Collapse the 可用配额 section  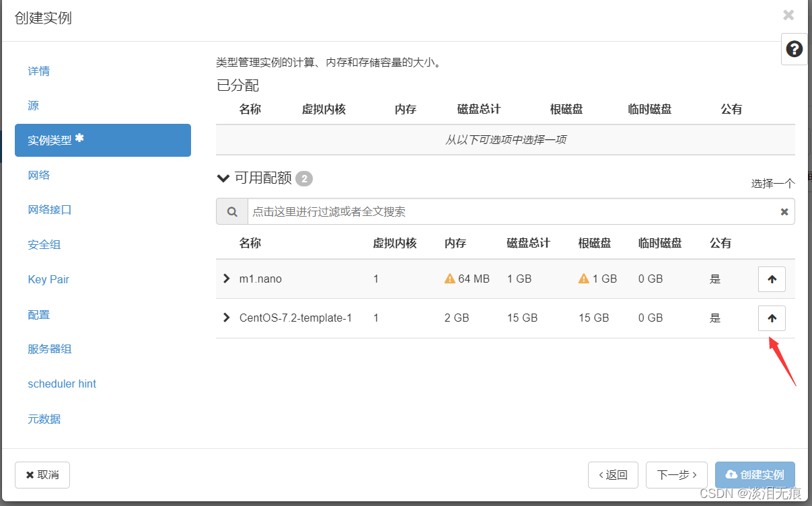pos(223,178)
